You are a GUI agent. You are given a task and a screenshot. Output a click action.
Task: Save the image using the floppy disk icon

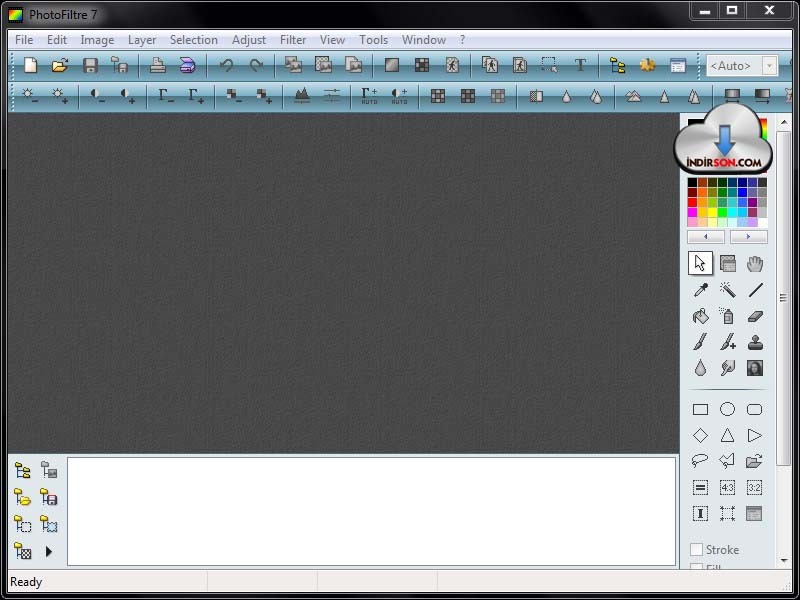(x=90, y=65)
